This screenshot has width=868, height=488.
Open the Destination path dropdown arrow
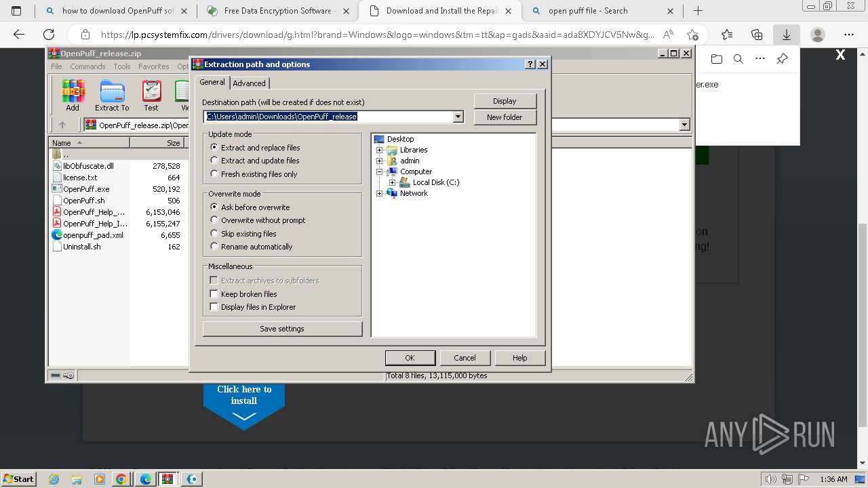(x=458, y=117)
